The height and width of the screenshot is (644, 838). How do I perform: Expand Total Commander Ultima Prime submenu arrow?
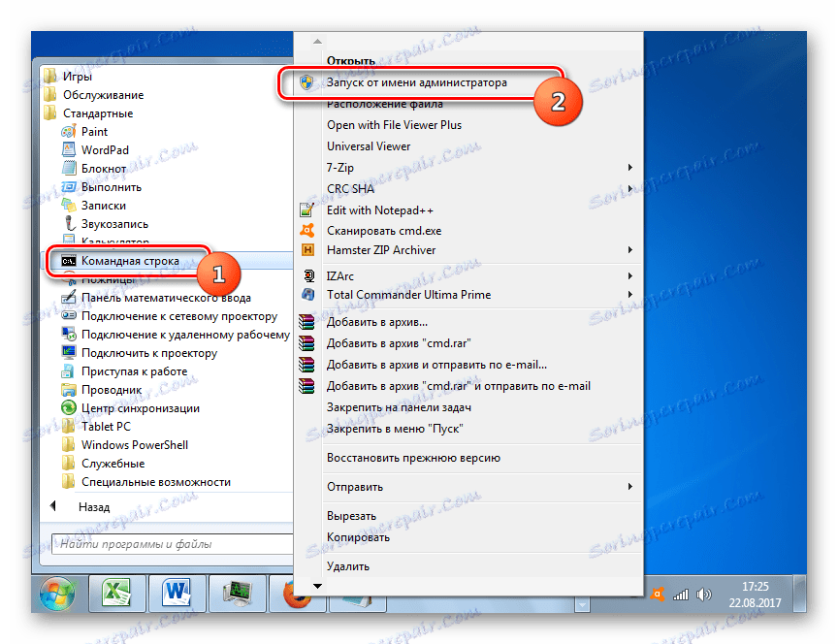(x=630, y=295)
